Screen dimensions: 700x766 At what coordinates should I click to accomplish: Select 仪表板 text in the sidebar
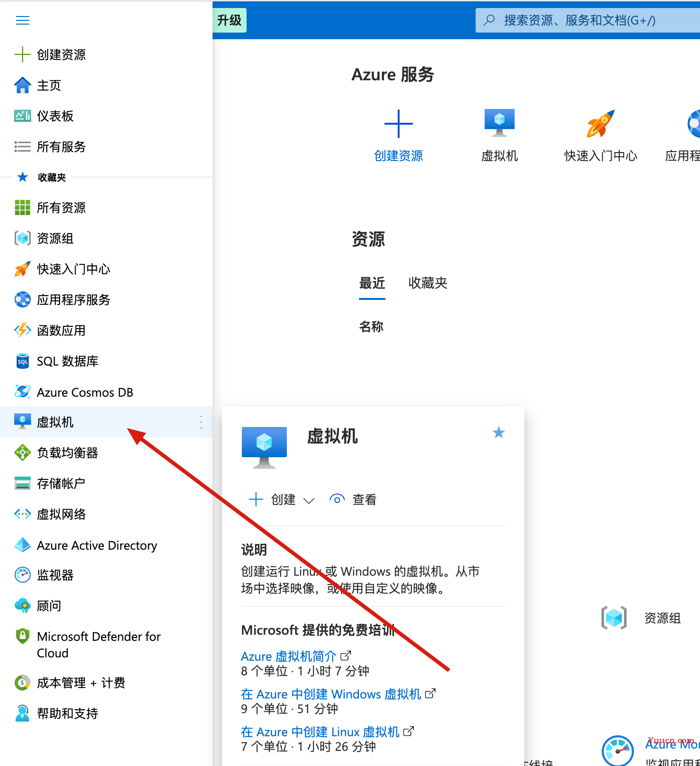point(55,116)
